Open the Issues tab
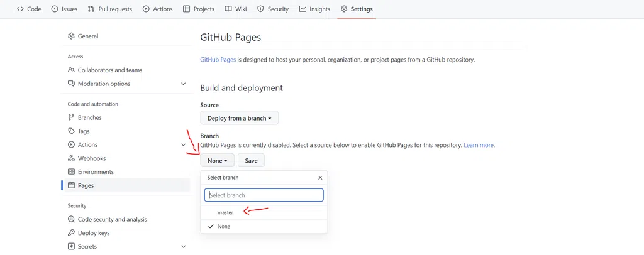Screen dimensions: 644x255 pos(65,9)
